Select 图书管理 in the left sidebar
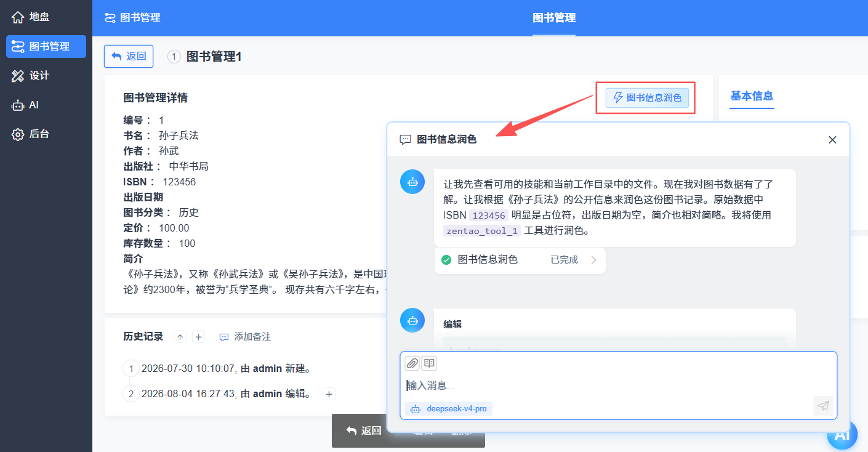 coord(46,46)
